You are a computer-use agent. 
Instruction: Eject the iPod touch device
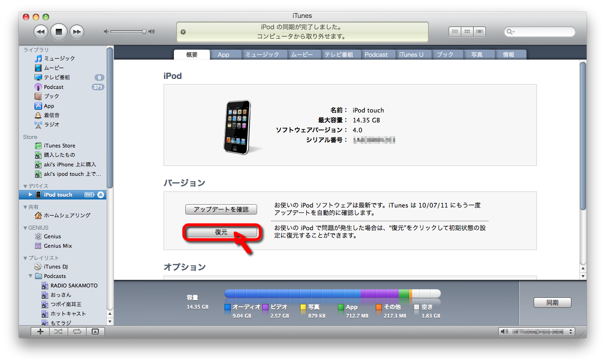(x=101, y=195)
